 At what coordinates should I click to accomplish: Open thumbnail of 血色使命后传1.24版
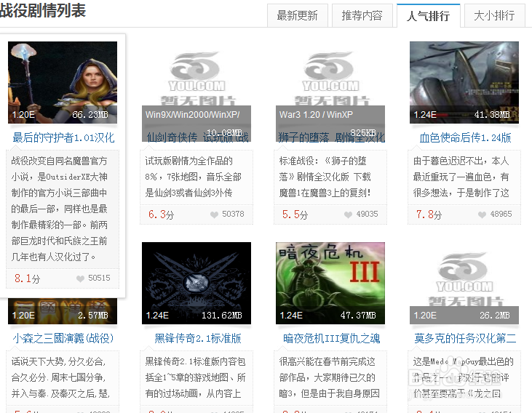(x=464, y=82)
